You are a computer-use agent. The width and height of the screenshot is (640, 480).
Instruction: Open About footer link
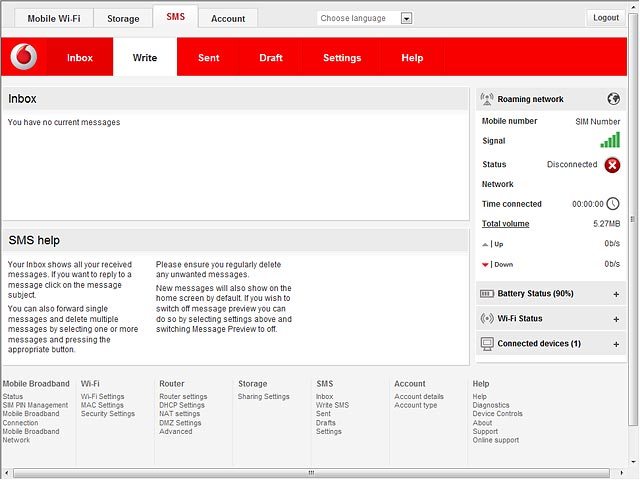click(x=482, y=422)
